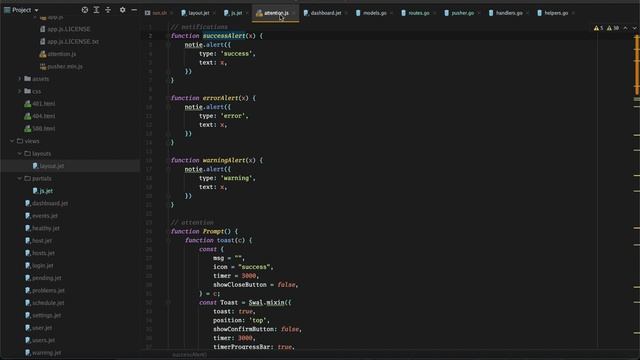Open app.js.LICENSE.txt in project tree
Image resolution: width=640 pixels, height=360 pixels.
[69, 42]
